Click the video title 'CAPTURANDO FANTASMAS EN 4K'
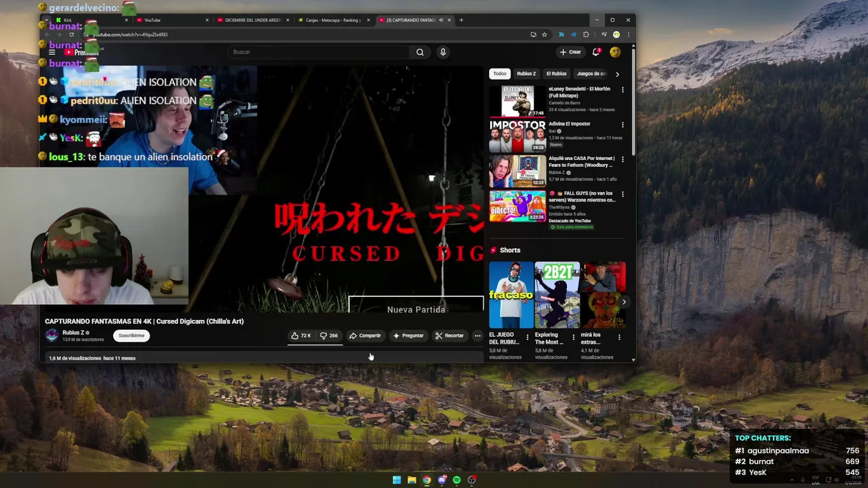 click(144, 321)
